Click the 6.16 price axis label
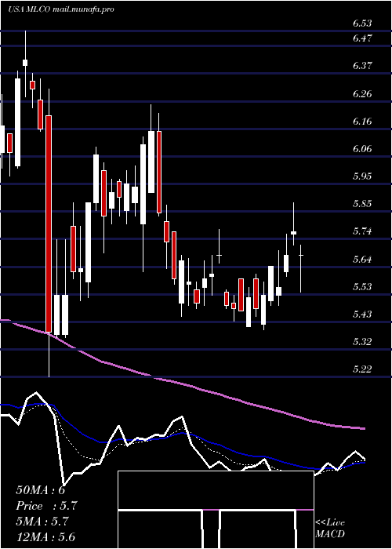Image resolution: width=392 pixels, height=549 pixels. pyautogui.click(x=362, y=121)
